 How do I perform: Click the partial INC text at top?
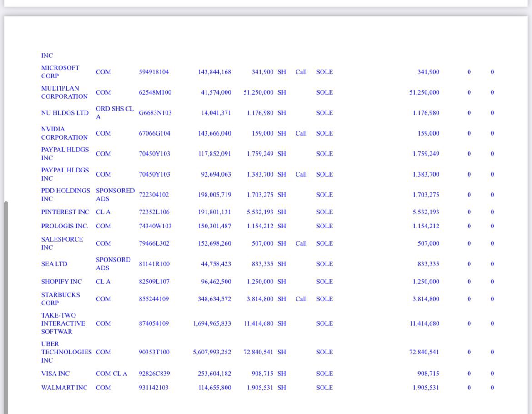(47, 56)
